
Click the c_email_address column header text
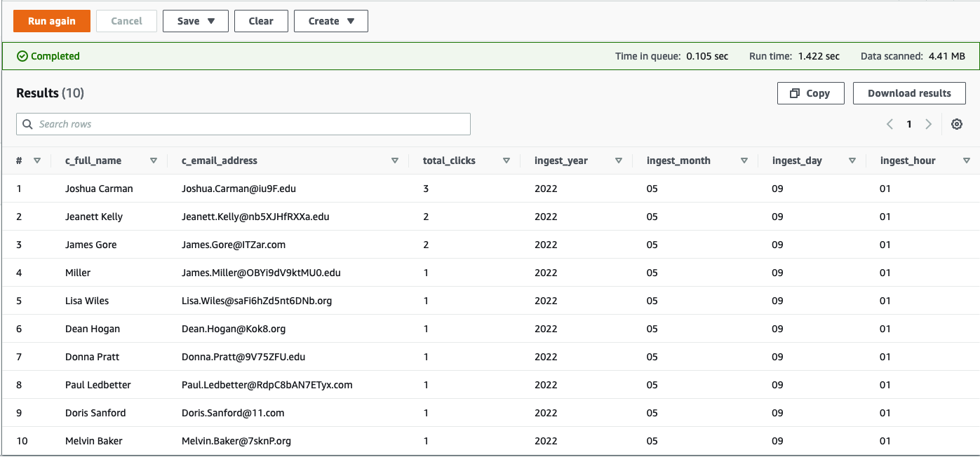click(220, 161)
